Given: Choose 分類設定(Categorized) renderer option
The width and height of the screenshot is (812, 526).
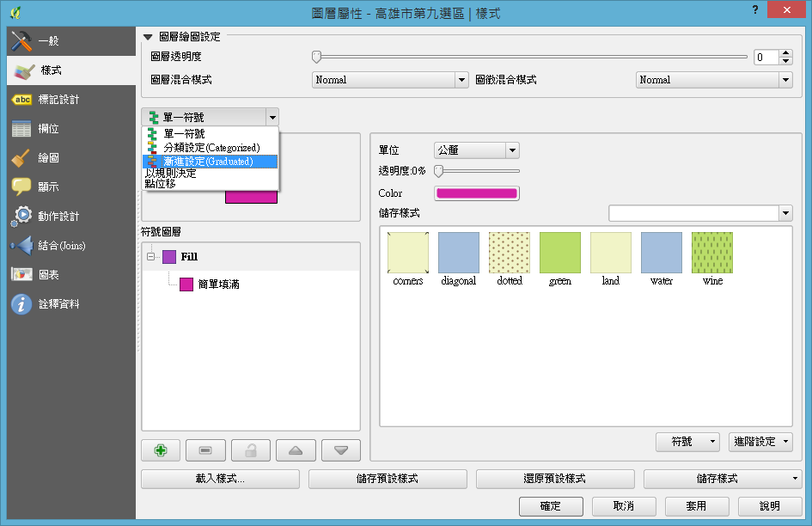Looking at the screenshot, I should [211, 148].
